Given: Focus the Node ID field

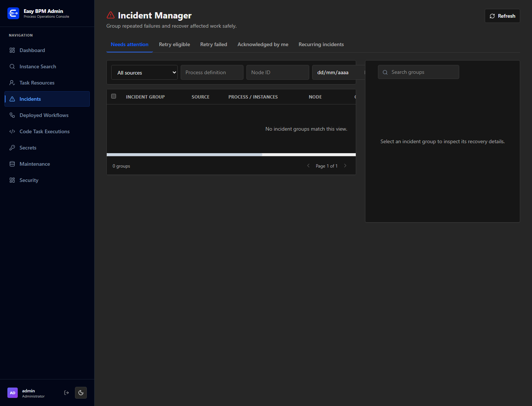Looking at the screenshot, I should [x=278, y=72].
